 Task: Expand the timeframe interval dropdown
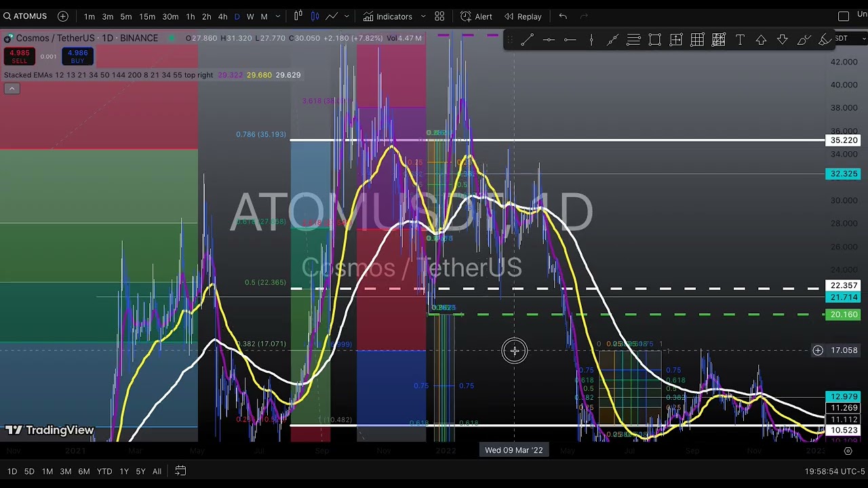pos(278,16)
